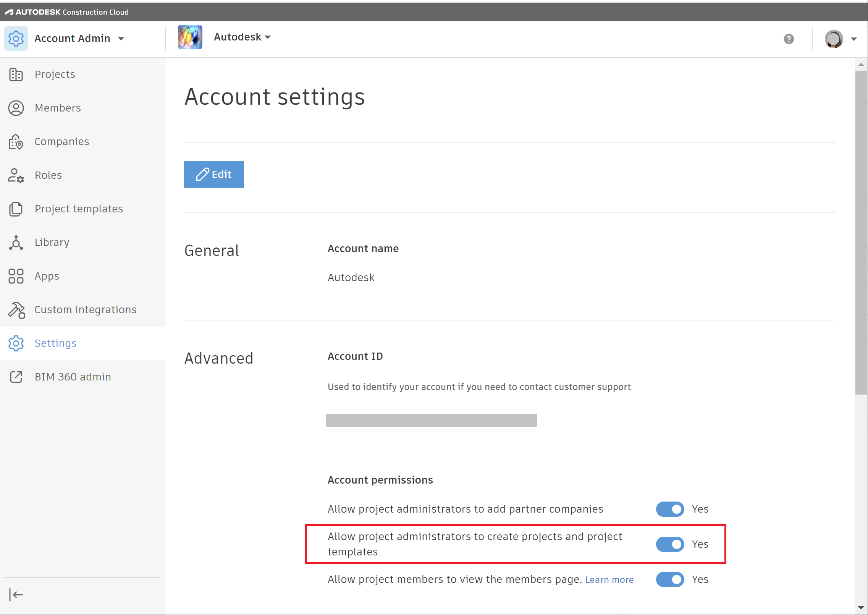The image size is (868, 615).
Task: Open BIM 360 admin
Action: click(x=73, y=377)
